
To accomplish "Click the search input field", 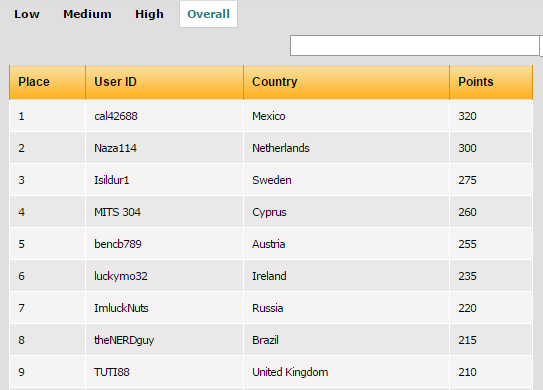I will [415, 45].
